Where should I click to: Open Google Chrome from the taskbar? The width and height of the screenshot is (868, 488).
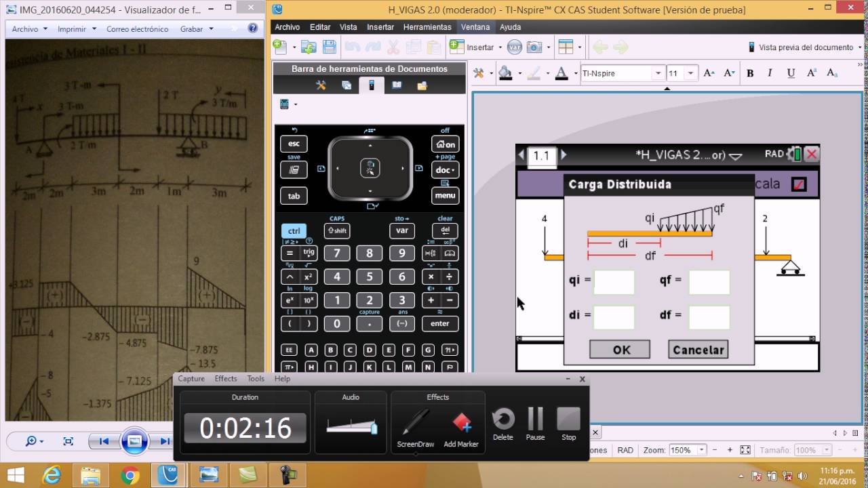coord(130,475)
